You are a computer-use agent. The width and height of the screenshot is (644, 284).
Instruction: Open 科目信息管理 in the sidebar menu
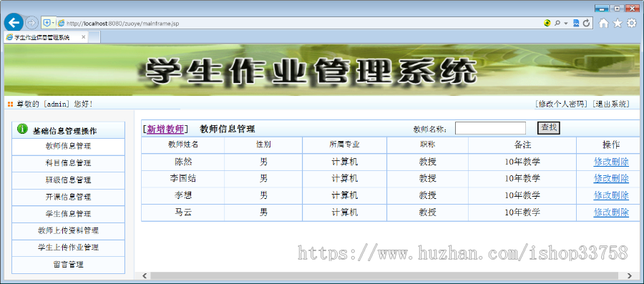tap(68, 163)
